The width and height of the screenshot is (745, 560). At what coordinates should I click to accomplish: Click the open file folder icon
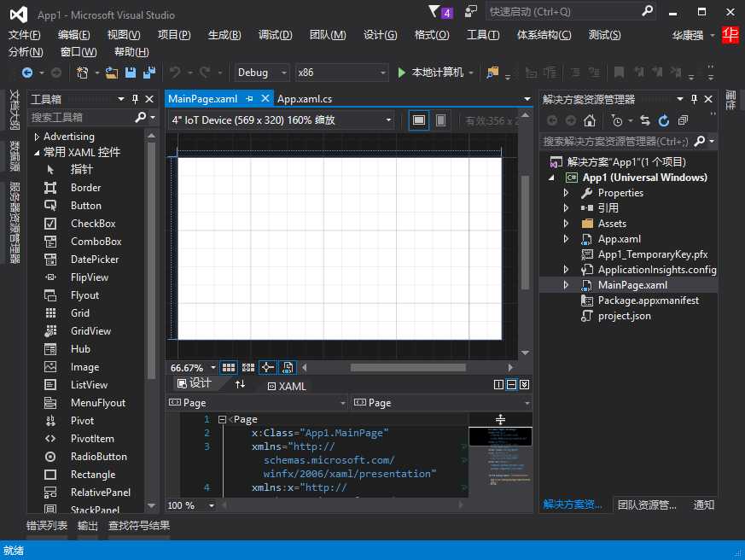click(x=112, y=73)
